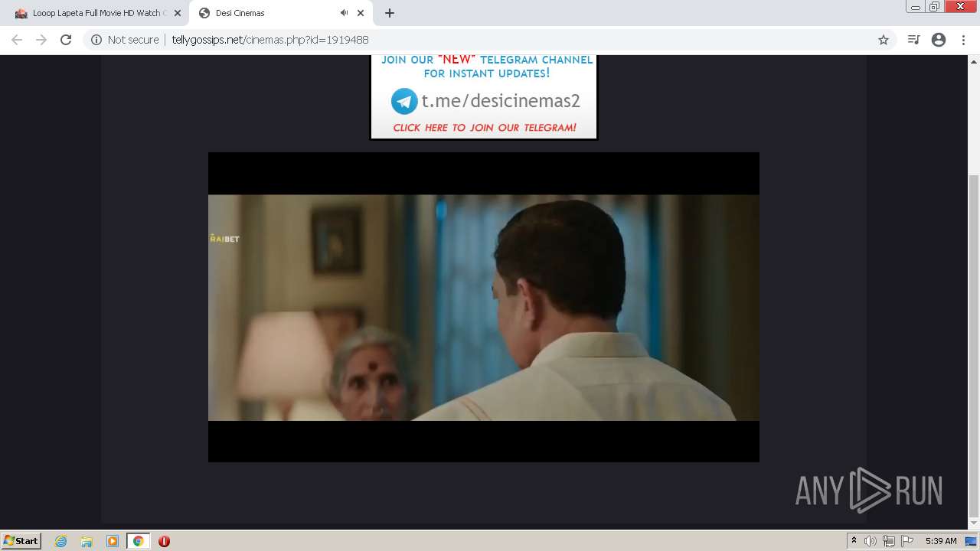Open the clock showing 5:39 AM
Viewport: 980px width, 551px height.
click(x=941, y=541)
